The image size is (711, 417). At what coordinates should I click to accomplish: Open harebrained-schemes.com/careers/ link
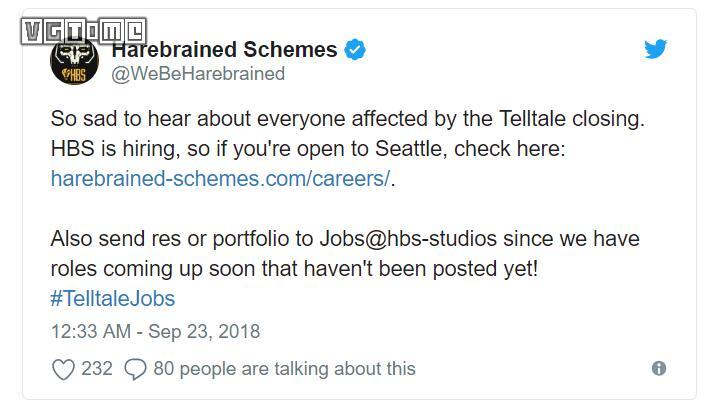click(220, 179)
